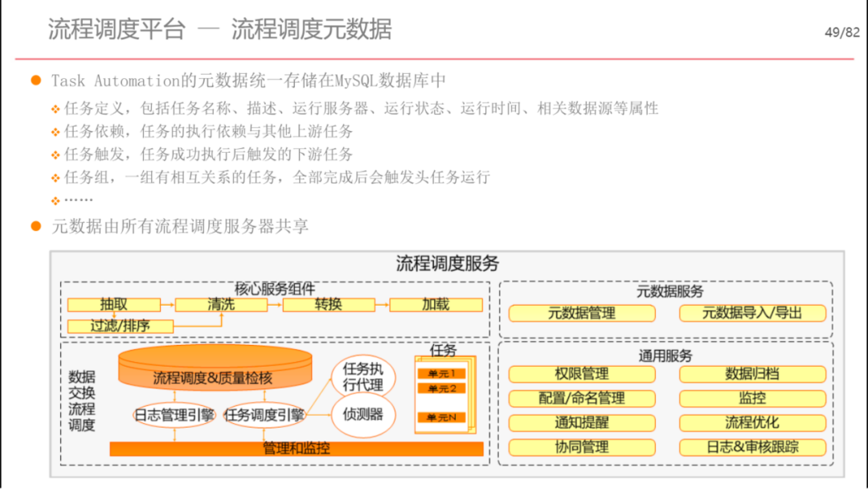Click the 监控 box under 通用服务
868x489 pixels.
752,399
